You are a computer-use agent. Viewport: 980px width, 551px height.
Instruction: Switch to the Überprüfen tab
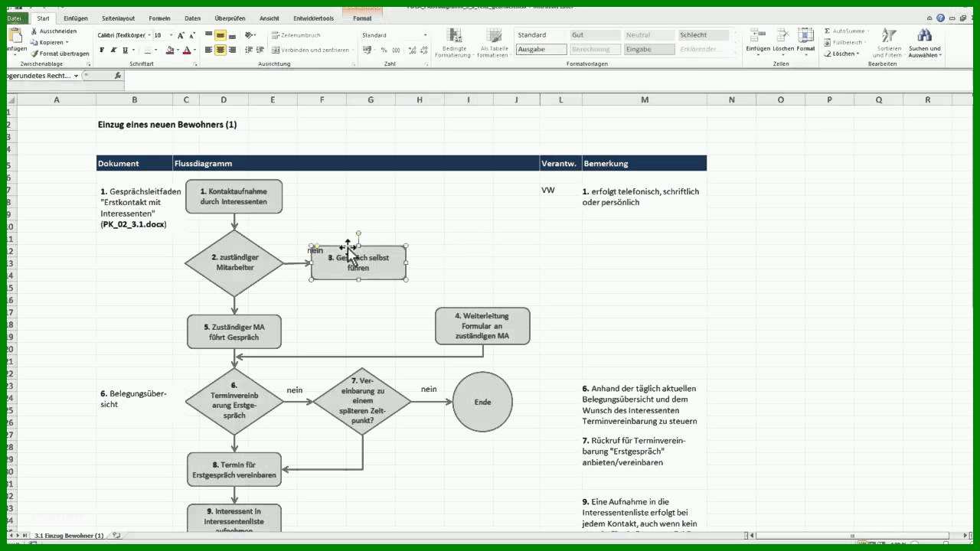coord(230,18)
